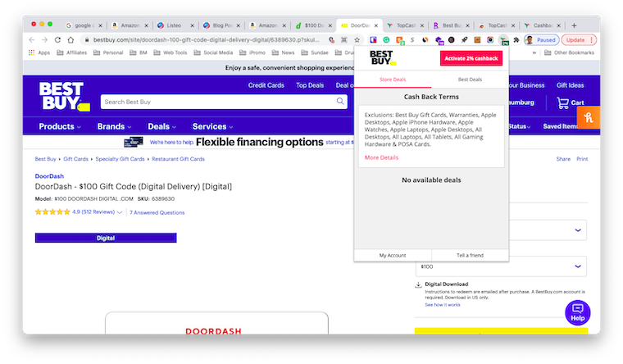This screenshot has width=623, height=364.
Task: Expand the Products menu
Action: pos(60,126)
